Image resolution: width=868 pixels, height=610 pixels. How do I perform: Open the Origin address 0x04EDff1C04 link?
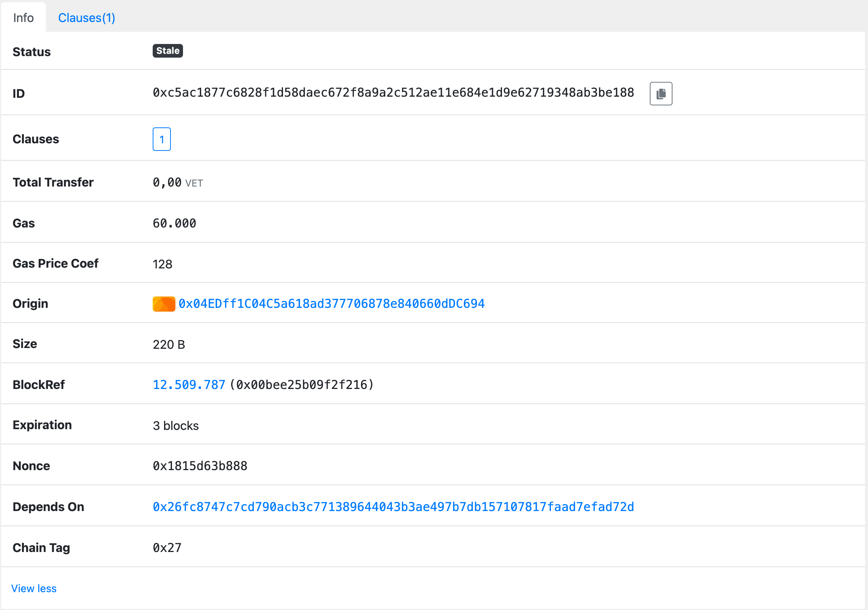click(x=331, y=304)
